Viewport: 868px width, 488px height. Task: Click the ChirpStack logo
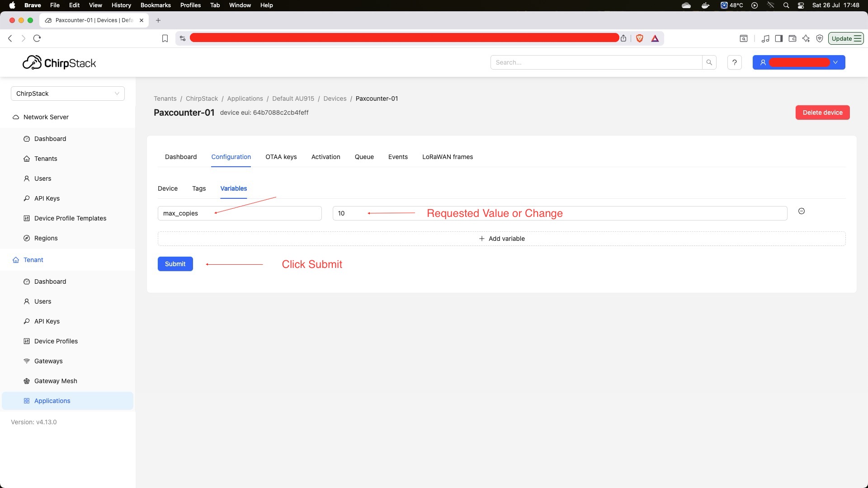(x=59, y=63)
